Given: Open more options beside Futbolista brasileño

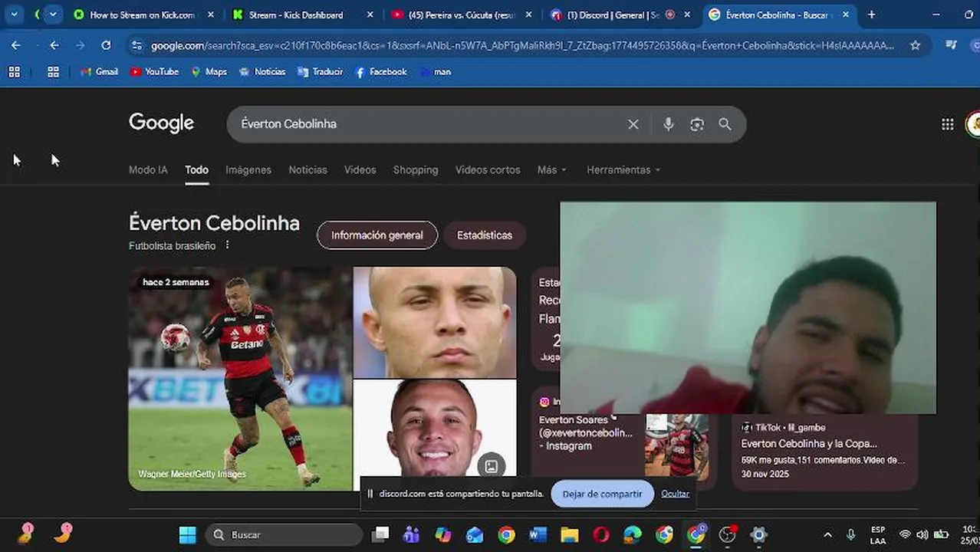Looking at the screenshot, I should [227, 245].
